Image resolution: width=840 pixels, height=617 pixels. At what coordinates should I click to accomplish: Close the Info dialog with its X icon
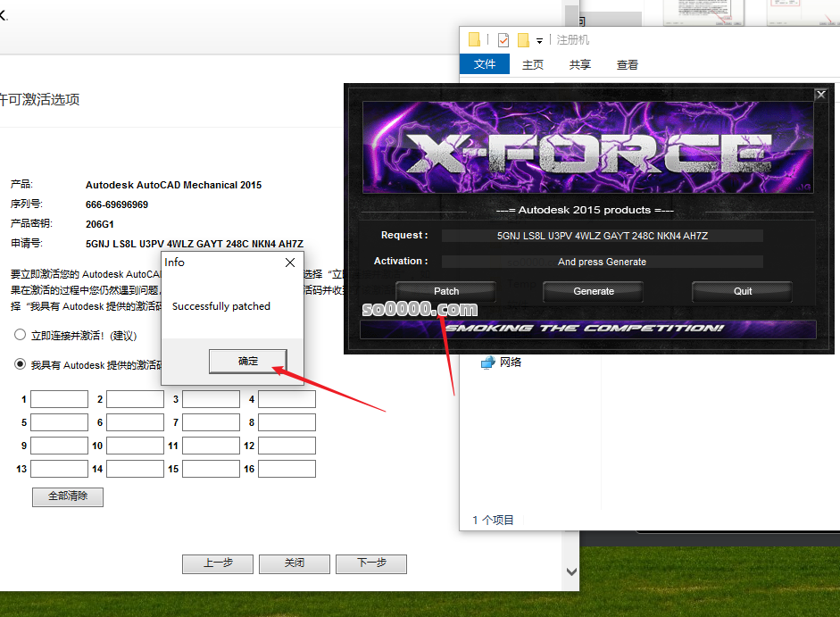[x=289, y=263]
